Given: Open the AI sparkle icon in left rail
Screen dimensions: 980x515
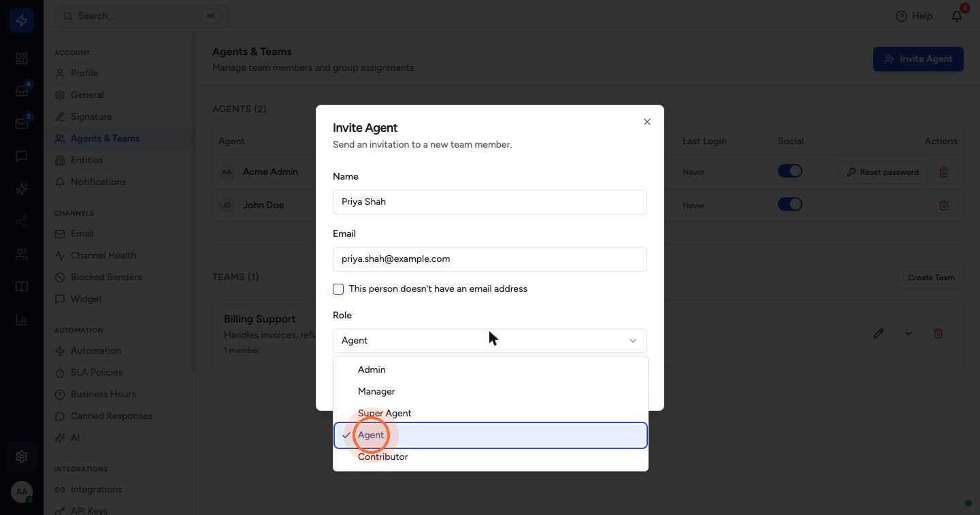Looking at the screenshot, I should (22, 189).
